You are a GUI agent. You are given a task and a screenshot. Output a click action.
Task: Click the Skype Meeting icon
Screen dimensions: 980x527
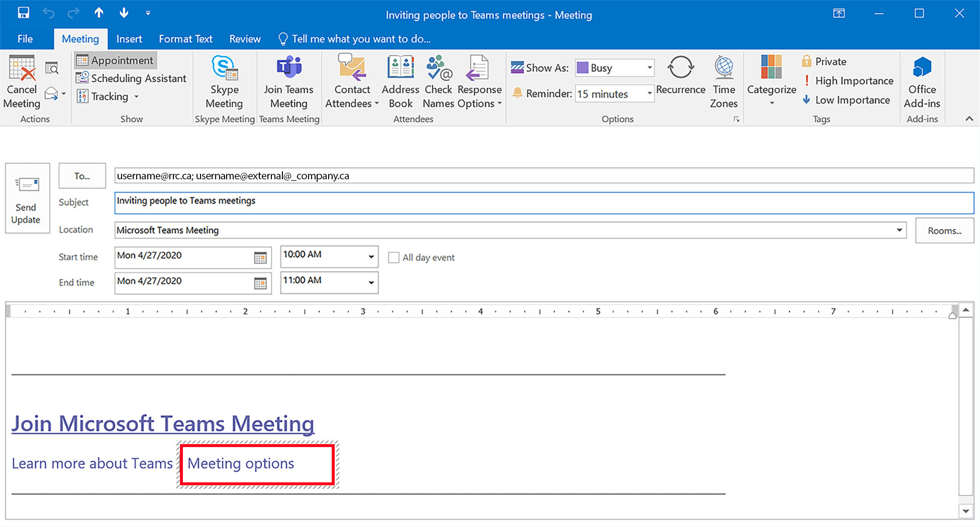224,81
